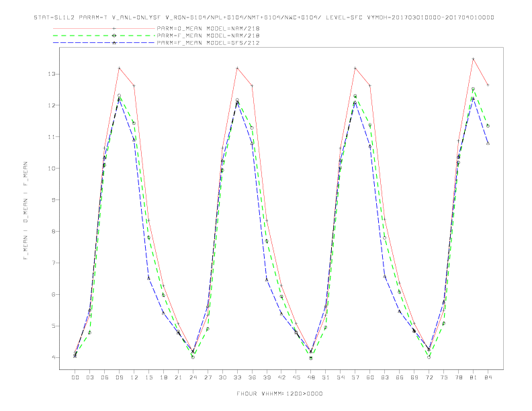Click y-axis tick label 6
The width and height of the screenshot is (532, 411).
(54, 294)
